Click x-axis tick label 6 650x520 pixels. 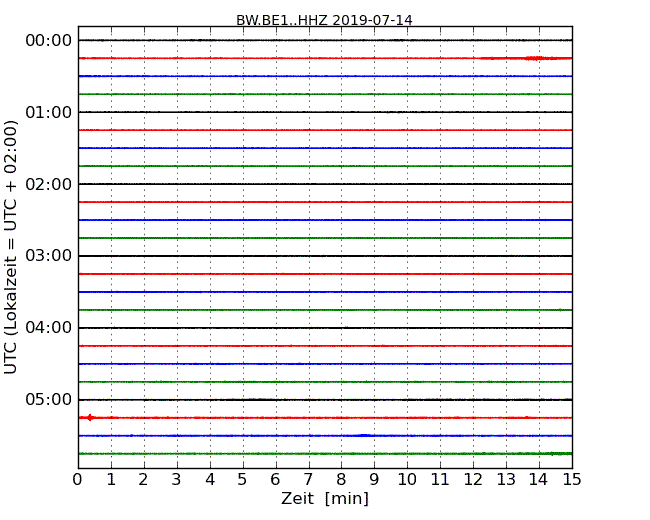[276, 480]
